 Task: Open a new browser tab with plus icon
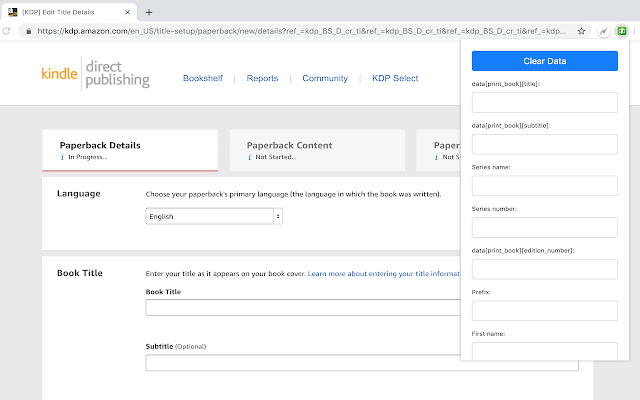[x=149, y=12]
